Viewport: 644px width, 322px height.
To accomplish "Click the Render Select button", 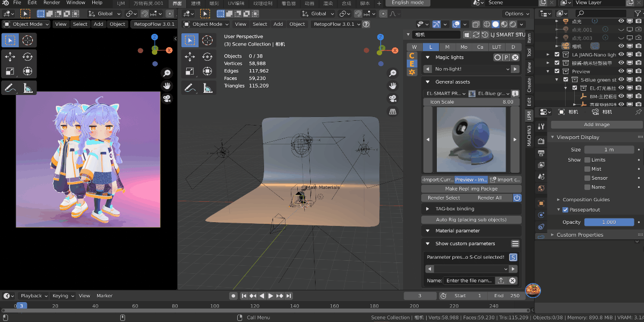I will pos(444,198).
